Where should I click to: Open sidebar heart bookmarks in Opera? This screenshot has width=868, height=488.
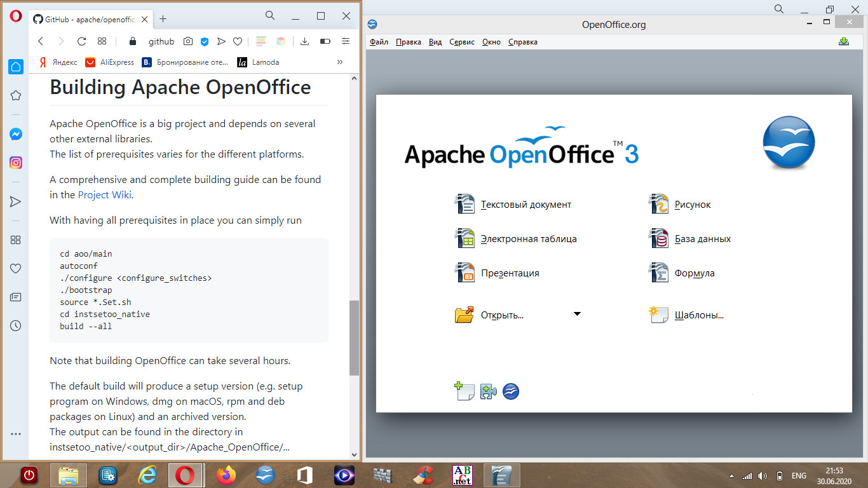[x=16, y=269]
